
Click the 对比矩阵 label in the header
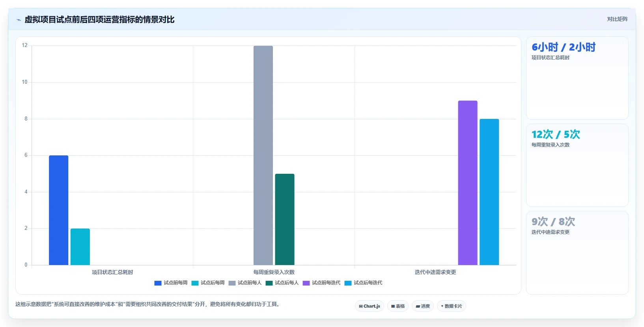tap(617, 19)
